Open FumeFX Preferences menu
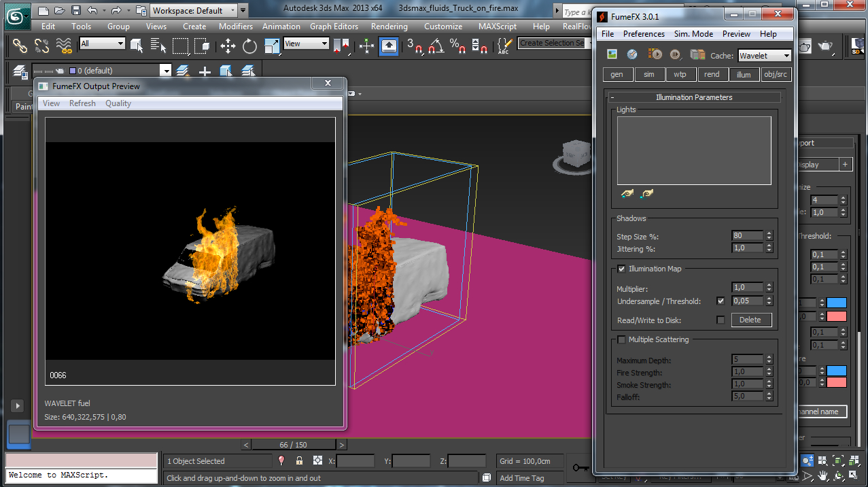 pos(644,34)
